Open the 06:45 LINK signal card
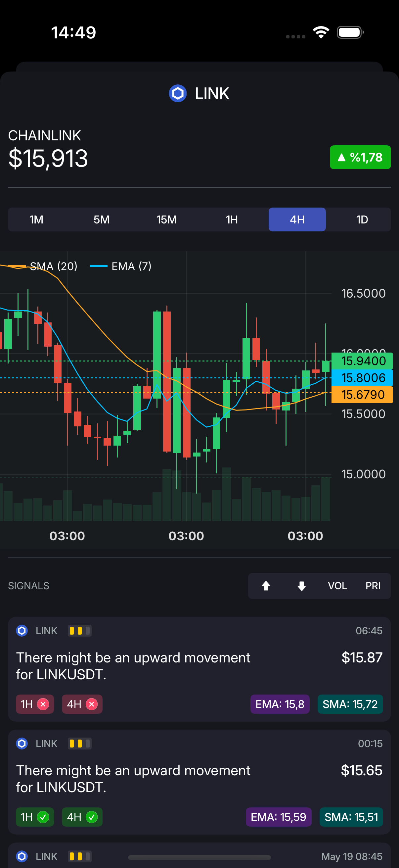 pos(199,669)
